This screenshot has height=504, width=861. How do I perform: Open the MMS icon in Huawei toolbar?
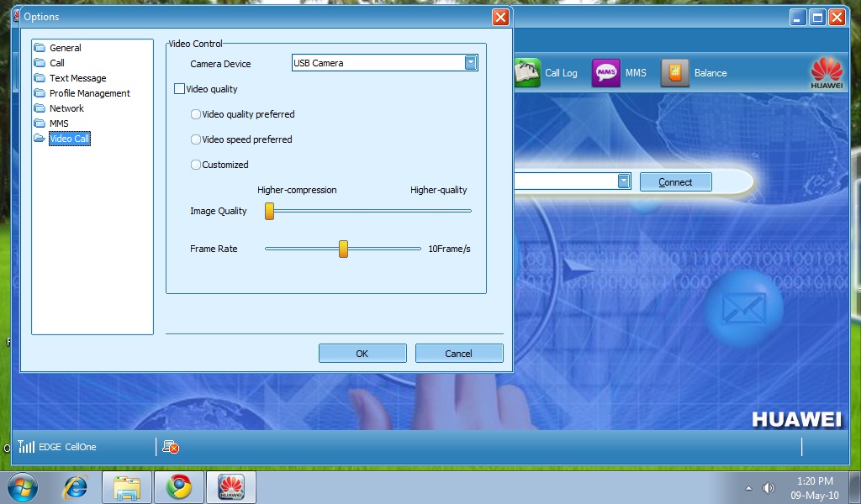click(605, 73)
